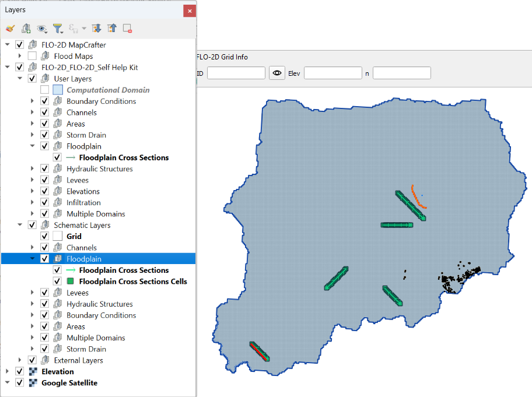Open the Layer Styling panel brush icon
Screen dimensions: 532x397
pyautogui.click(x=10, y=28)
